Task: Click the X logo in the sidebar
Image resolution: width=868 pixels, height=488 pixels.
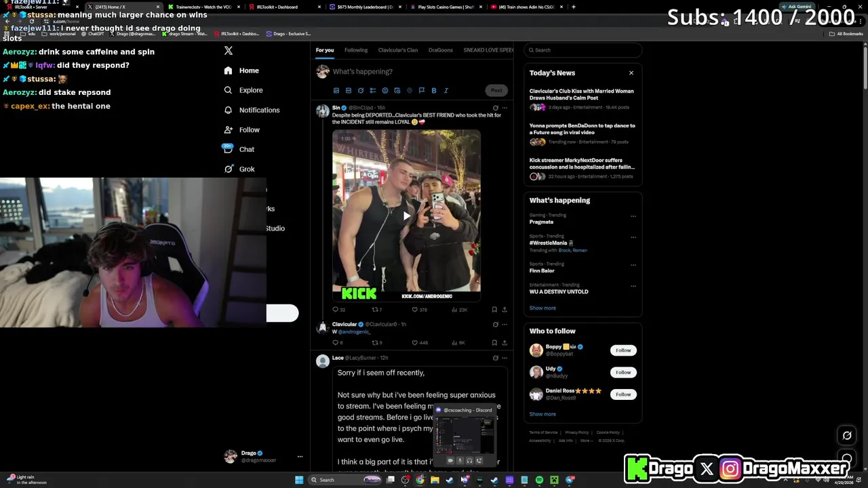Action: click(229, 51)
